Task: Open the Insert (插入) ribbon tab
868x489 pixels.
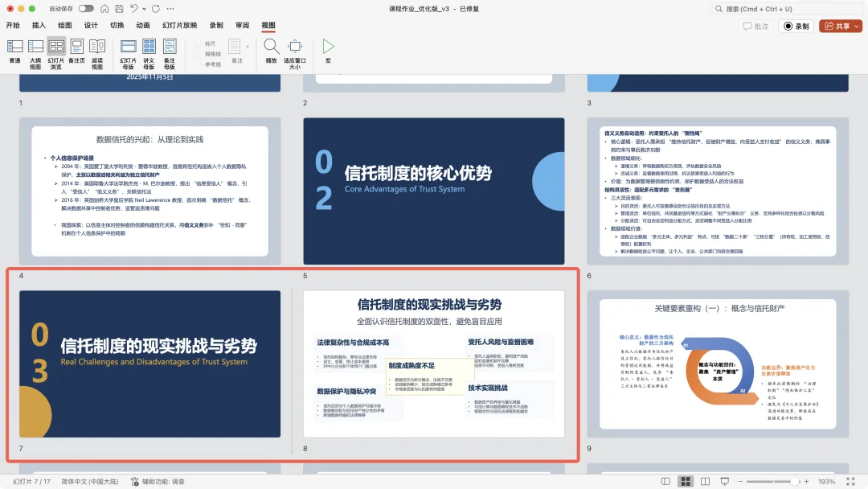Action: tap(39, 26)
